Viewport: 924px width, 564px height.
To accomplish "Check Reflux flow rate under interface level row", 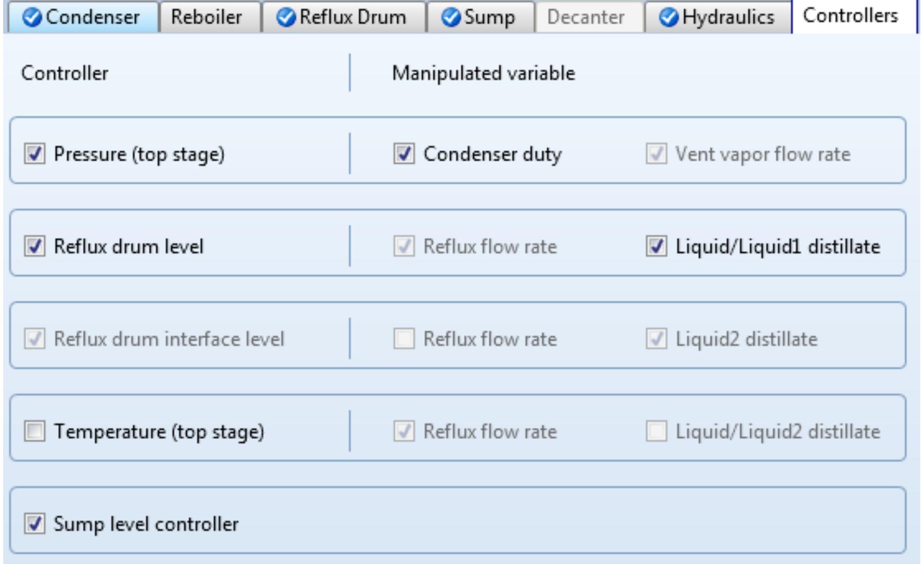I will [405, 338].
